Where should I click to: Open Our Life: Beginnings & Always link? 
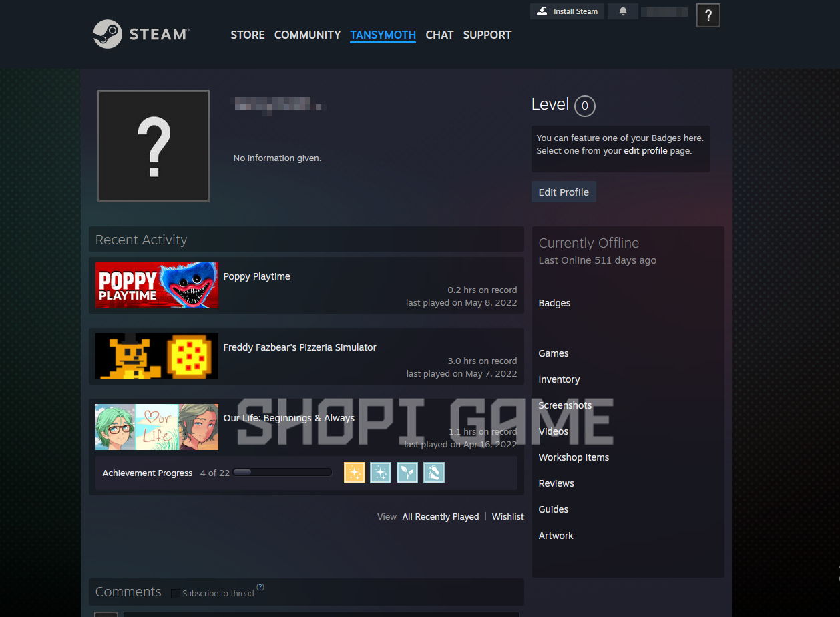289,418
